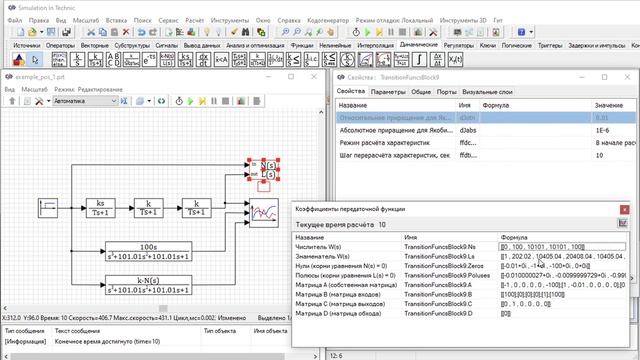Open the Расчёт menu
640x360 pixels.
(x=195, y=20)
